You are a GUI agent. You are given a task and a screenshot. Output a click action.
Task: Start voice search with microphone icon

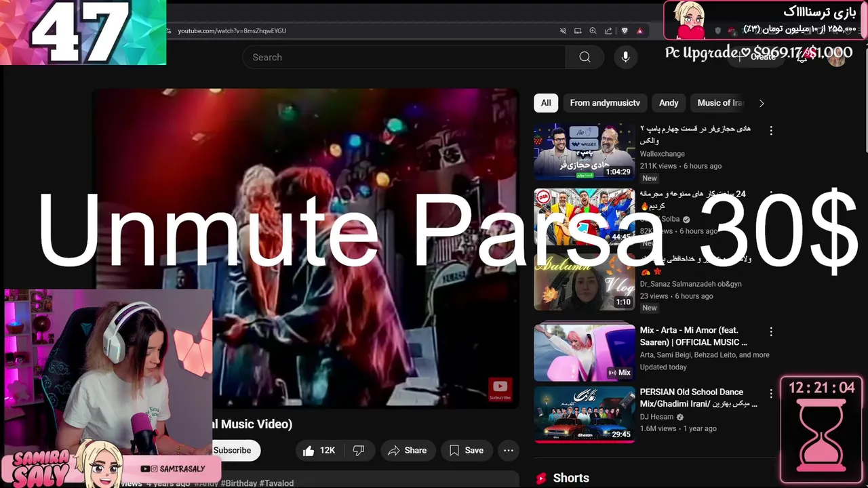pos(625,57)
